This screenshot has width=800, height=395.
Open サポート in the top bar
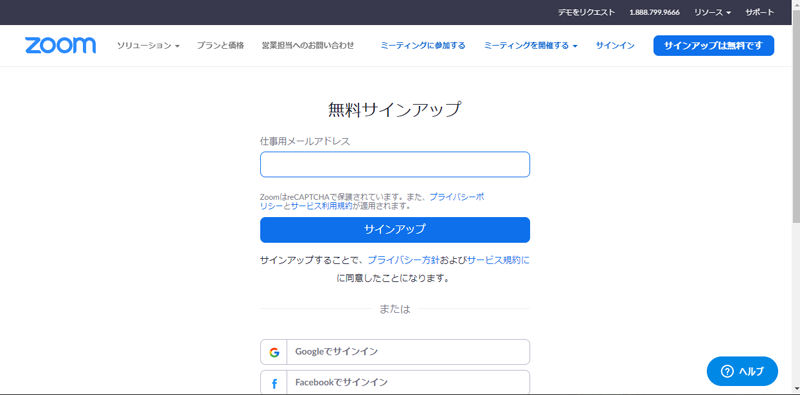[x=760, y=12]
